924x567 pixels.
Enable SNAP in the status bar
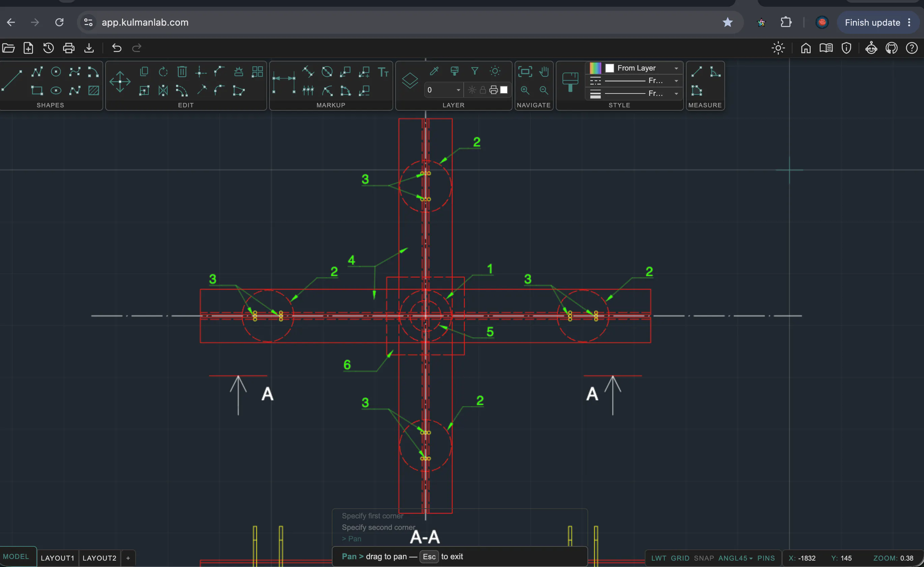pyautogui.click(x=704, y=558)
